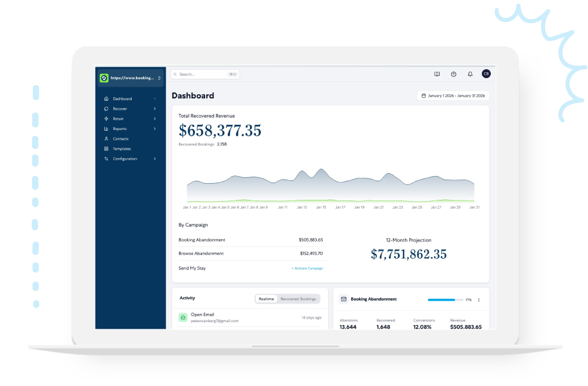Click the $7,751,862.35 projection figure
588x386 pixels.
408,254
